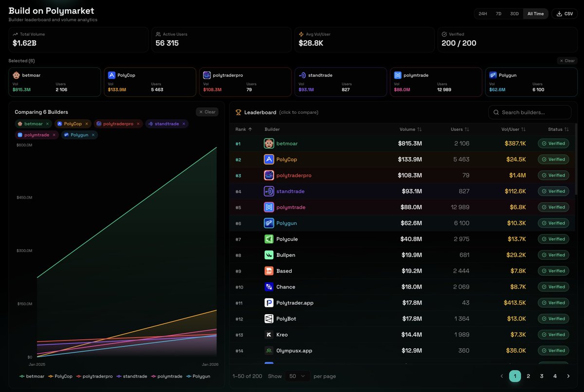Click the Based logo in row #9
This screenshot has width=584, height=392.
coord(269,271)
